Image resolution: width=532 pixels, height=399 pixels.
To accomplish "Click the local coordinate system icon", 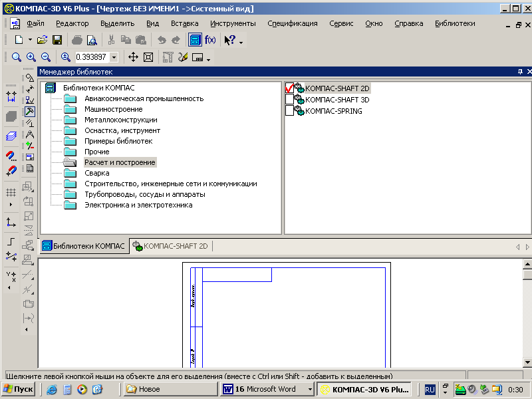I will pyautogui.click(x=11, y=222).
